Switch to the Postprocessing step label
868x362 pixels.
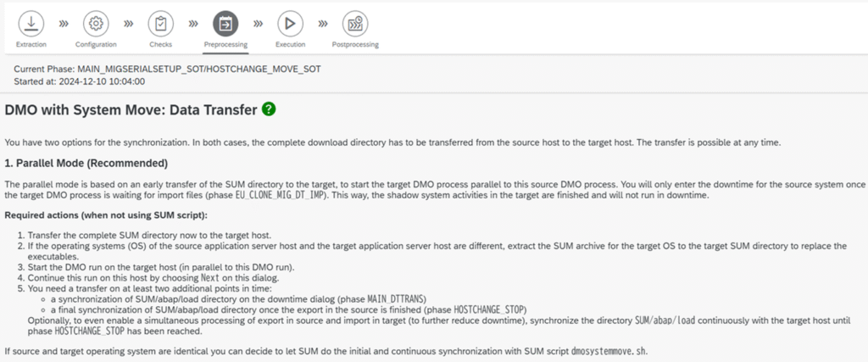[355, 44]
